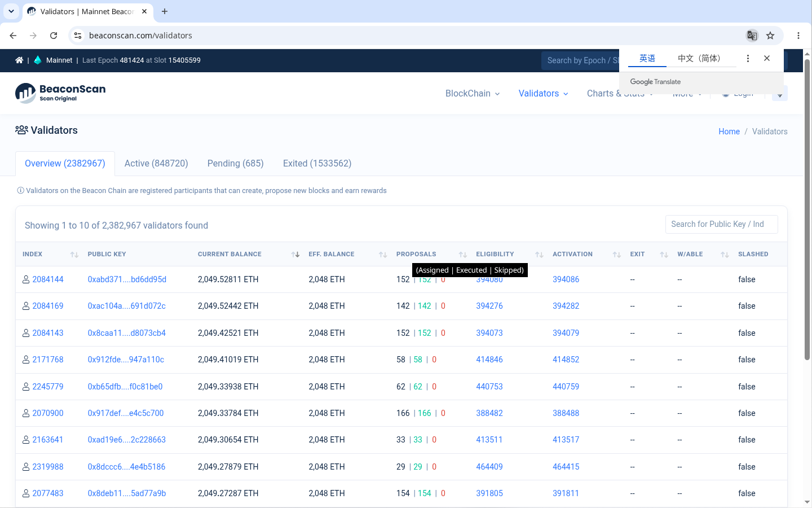Close the Validators browser tab
This screenshot has height=508, width=812.
(x=144, y=11)
